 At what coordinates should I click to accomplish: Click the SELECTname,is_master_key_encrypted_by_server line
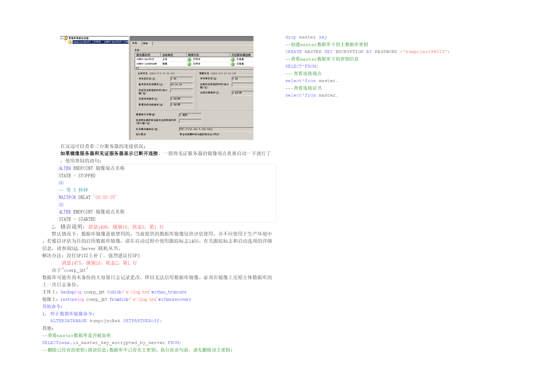[x=112, y=343]
